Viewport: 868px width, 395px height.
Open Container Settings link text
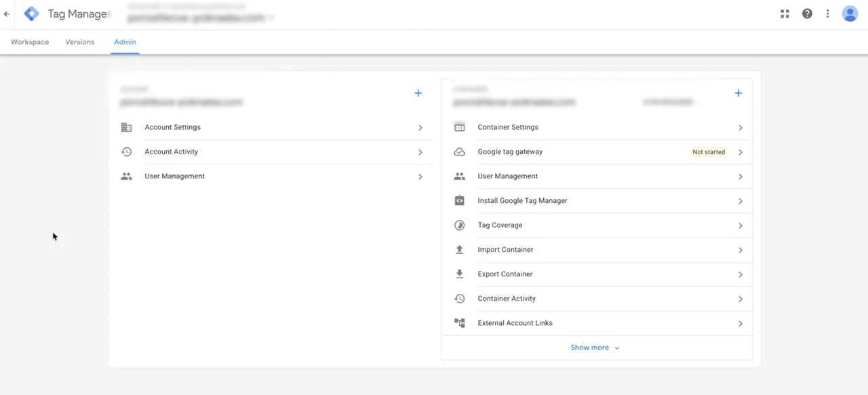pyautogui.click(x=508, y=127)
